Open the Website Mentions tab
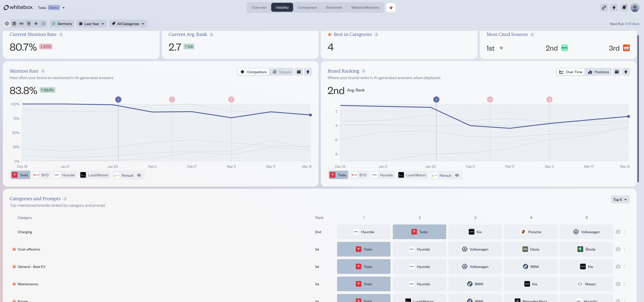Viewport: 644px width, 302px height. [365, 7]
